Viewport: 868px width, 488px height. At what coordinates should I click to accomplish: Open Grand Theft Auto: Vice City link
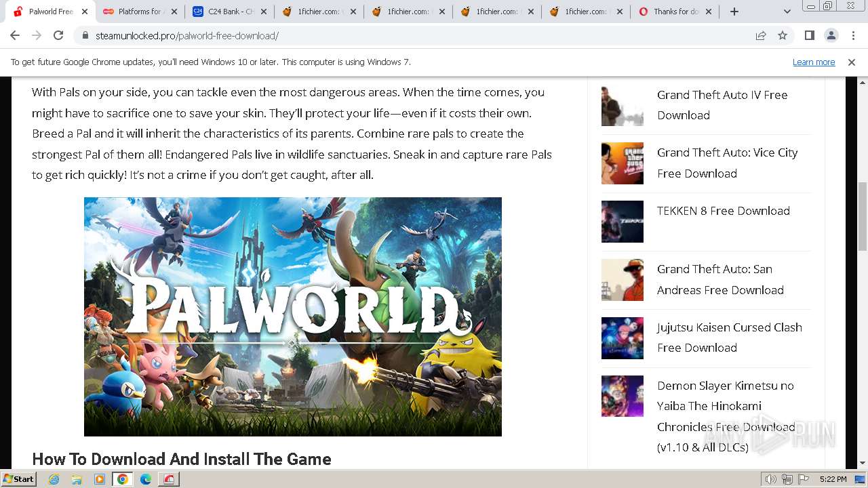(727, 163)
